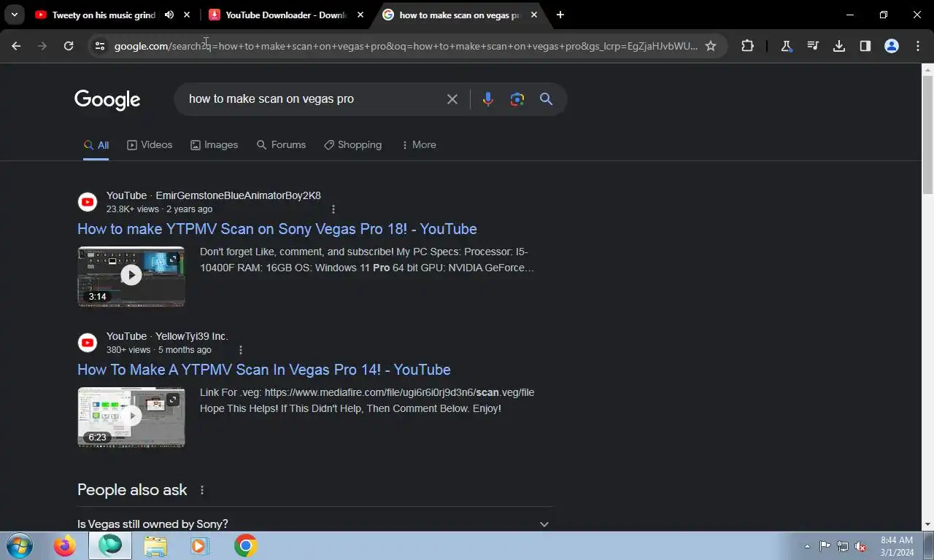Click the Google search text box
934x560 pixels.
[x=314, y=99]
